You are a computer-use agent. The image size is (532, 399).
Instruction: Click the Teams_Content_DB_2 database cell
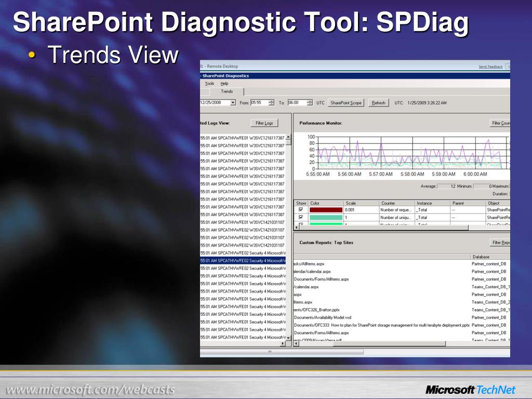coord(491,302)
